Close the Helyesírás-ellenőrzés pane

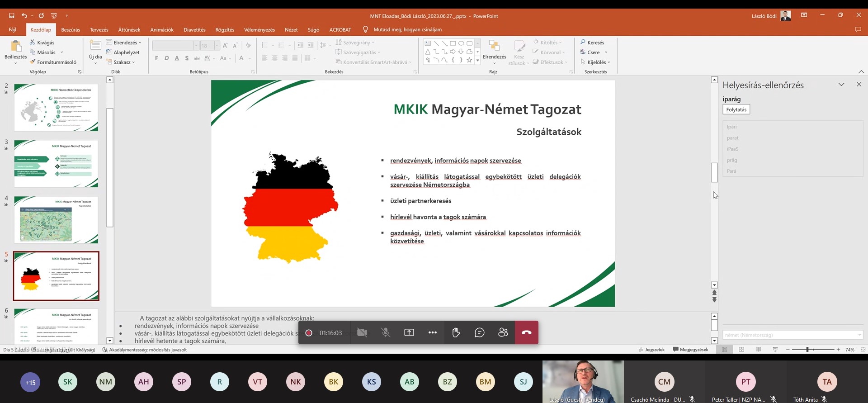tap(859, 85)
